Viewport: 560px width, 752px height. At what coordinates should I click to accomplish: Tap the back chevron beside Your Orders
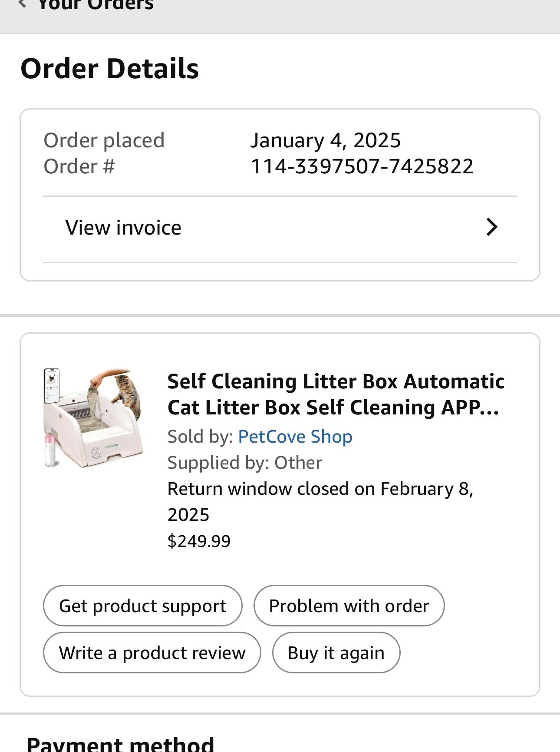23,4
